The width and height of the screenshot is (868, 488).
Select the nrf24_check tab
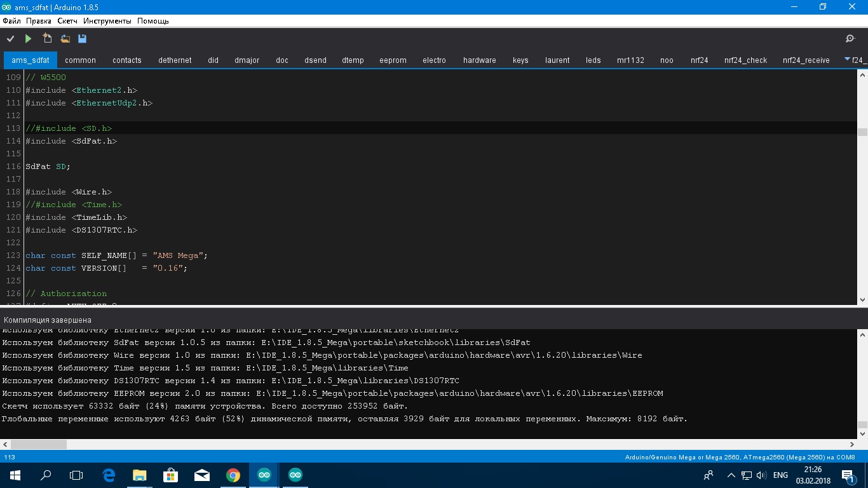pyautogui.click(x=745, y=60)
